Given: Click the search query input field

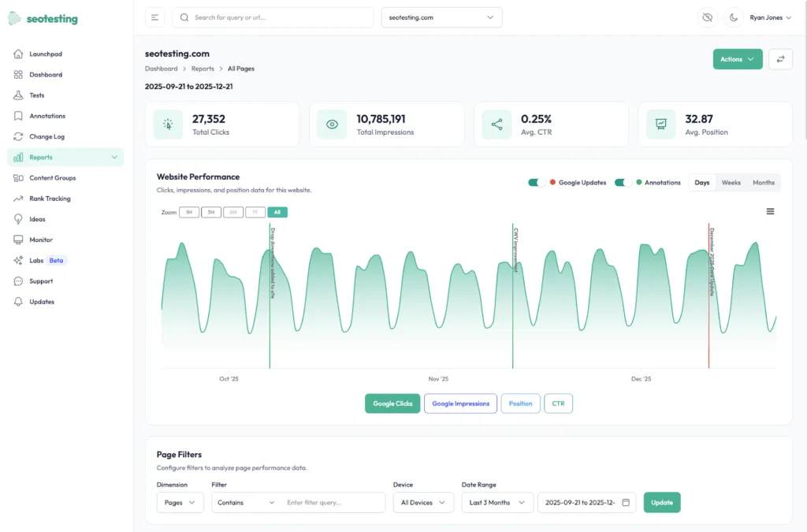Looking at the screenshot, I should (x=272, y=17).
